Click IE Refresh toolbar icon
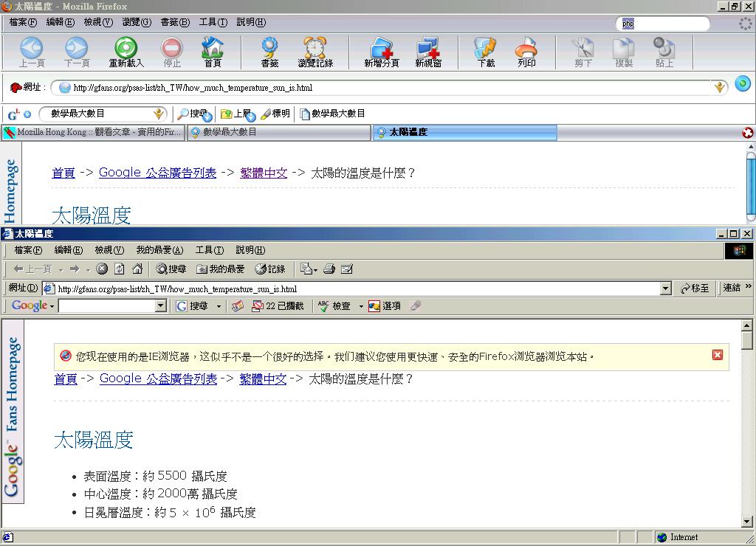This screenshot has width=756, height=546. (x=119, y=269)
